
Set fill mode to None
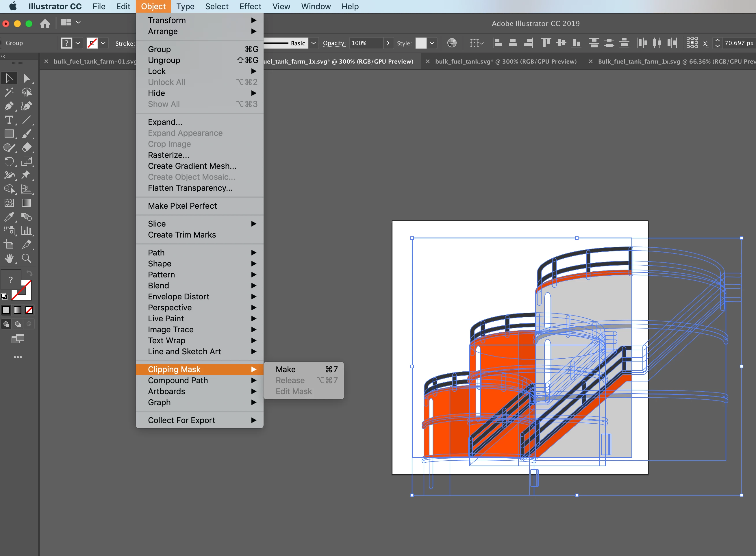(29, 310)
